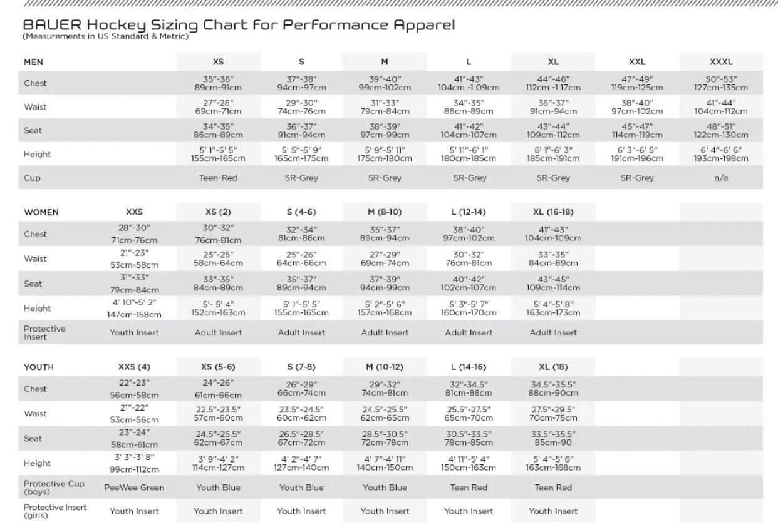The height and width of the screenshot is (532, 778).
Task: Select the XXXL column header in Men's table
Action: tap(721, 62)
